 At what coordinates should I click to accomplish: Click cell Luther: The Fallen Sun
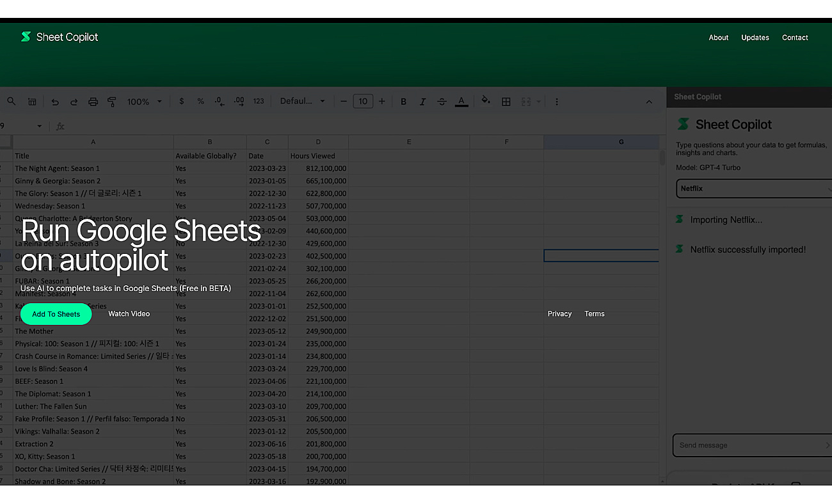point(93,406)
